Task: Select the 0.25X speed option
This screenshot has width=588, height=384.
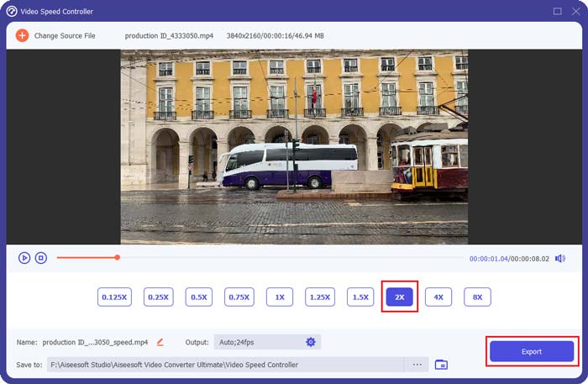Action: [158, 297]
